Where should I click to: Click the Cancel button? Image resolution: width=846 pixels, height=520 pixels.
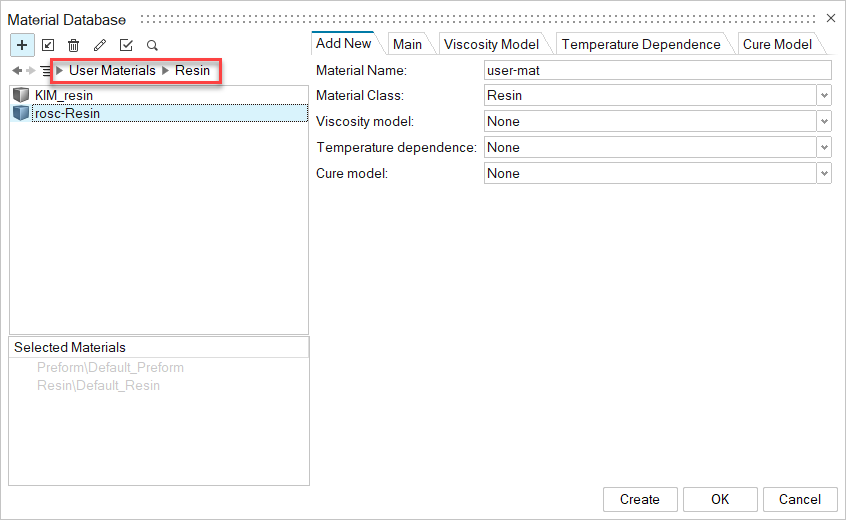click(x=799, y=499)
